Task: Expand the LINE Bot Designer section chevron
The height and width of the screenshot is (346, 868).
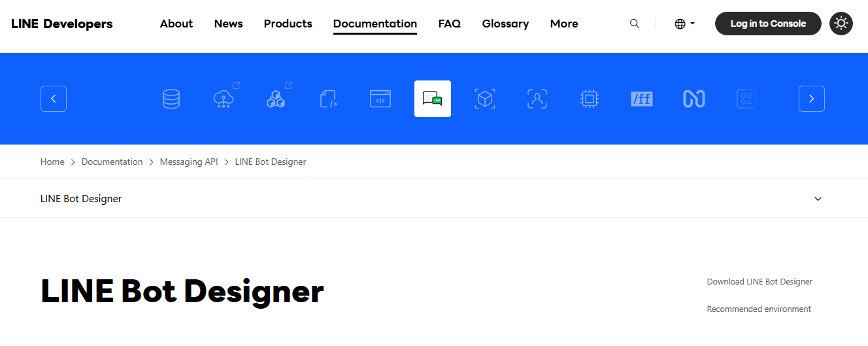Action: [818, 199]
